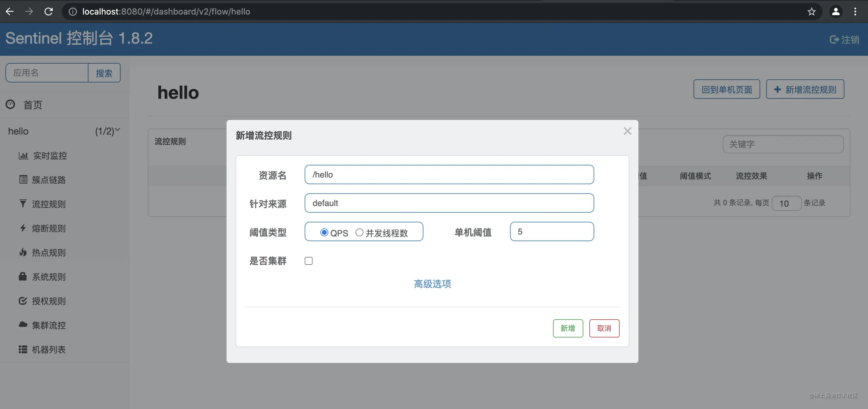Screen dimensions: 868x409
Task: Click lightning bolt icon for 熔断规则
Action: (x=23, y=228)
